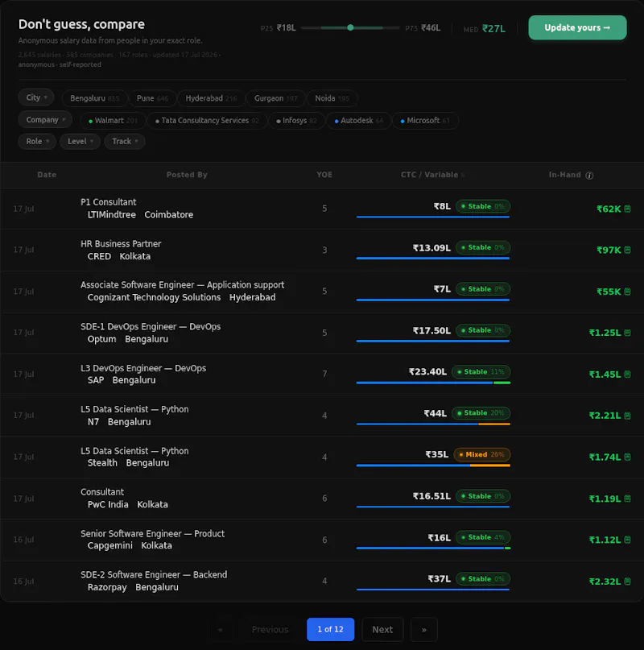
Task: Filter by Walmart company chip
Action: point(113,121)
